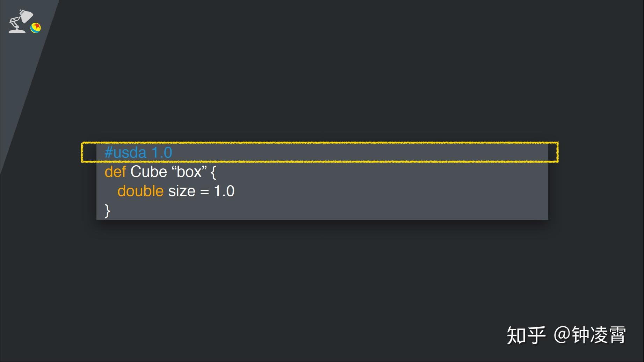Screen dimensions: 644x362
Task: Click the blue "#usda" header text
Action: [125, 153]
